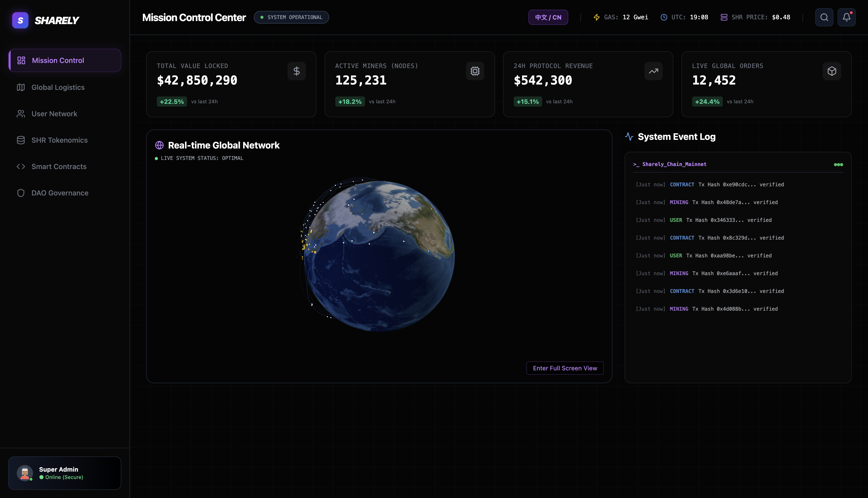Click the cube icon on Live Global Orders card
Viewport: 868px width, 498px height.
[832, 71]
